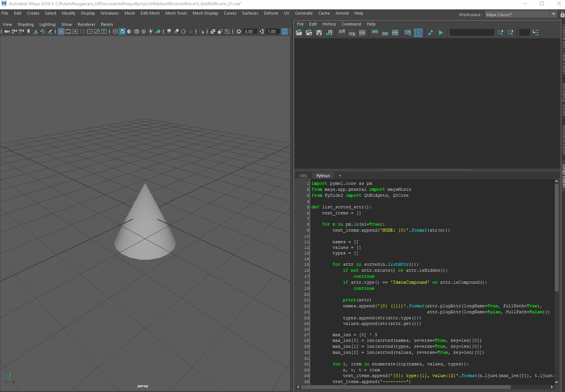This screenshot has width=565, height=392.
Task: Toggle Show Line Numbers icon
Action: [x=418, y=33]
